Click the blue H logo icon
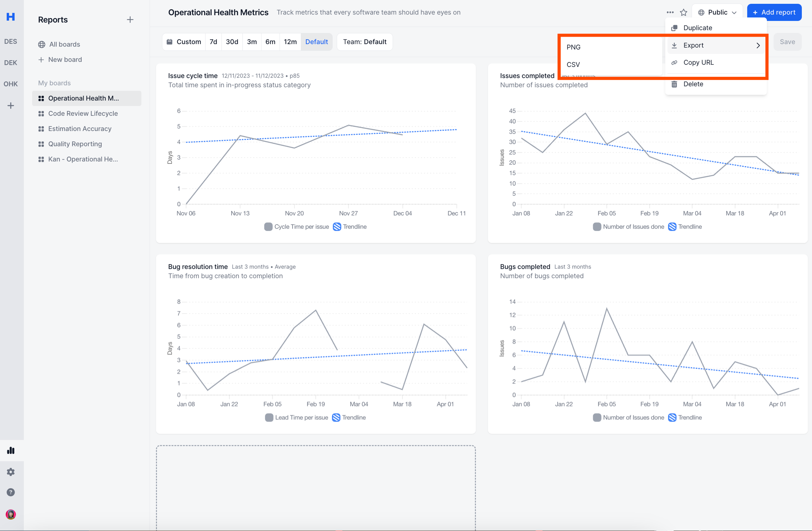The image size is (812, 531). tap(11, 17)
